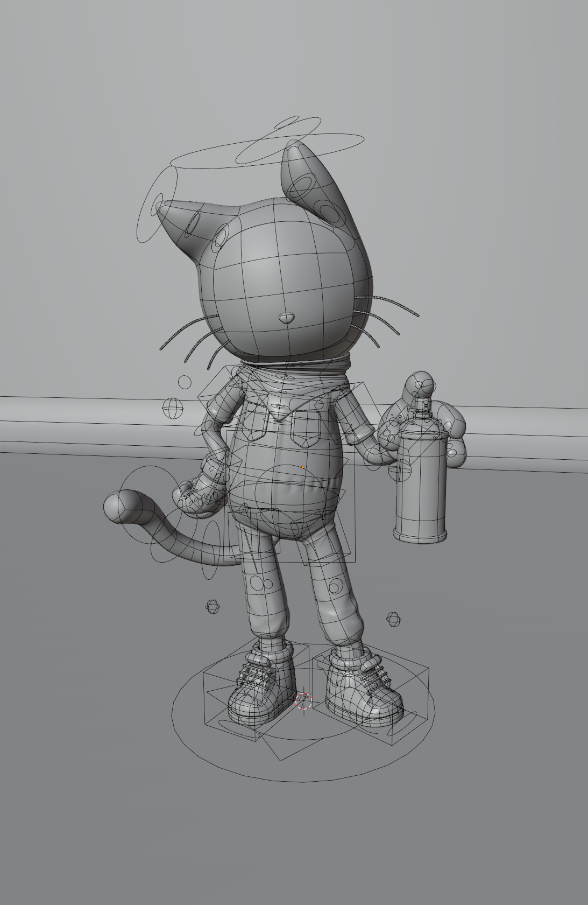Viewport: 588px width, 905px height.
Task: Select the wire-sphere pole control beside the left knee
Action: click(212, 607)
